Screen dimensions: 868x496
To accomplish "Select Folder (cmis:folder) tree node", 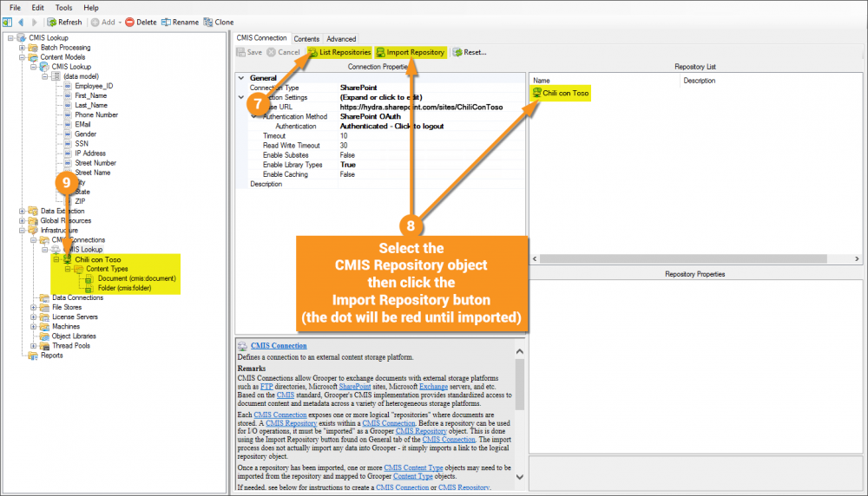I will point(124,288).
